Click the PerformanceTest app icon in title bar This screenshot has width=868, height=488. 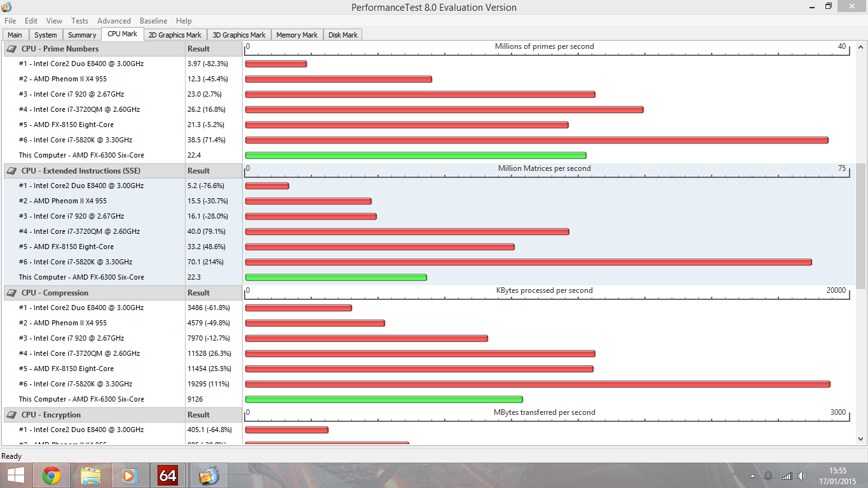click(x=6, y=7)
